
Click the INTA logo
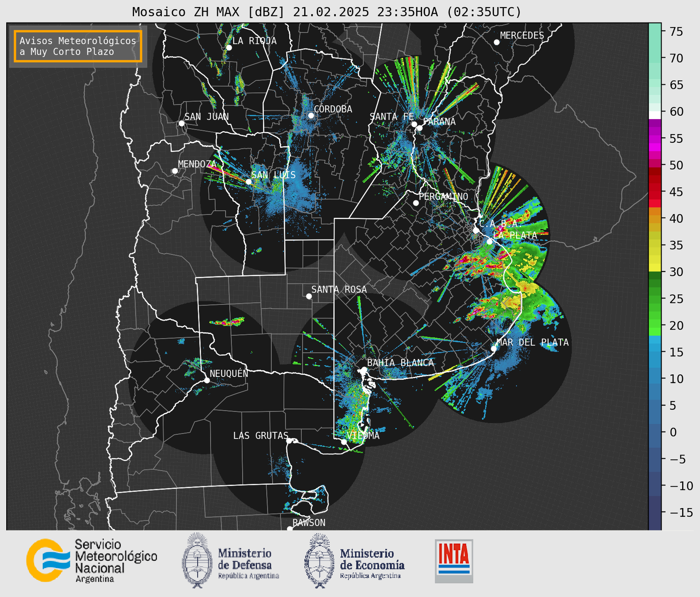(x=454, y=561)
